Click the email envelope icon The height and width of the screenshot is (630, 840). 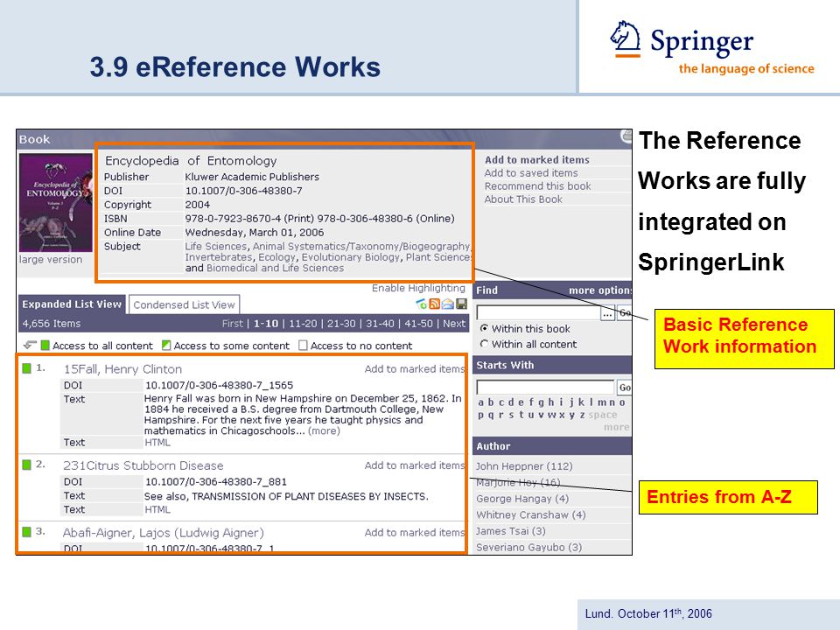(x=447, y=304)
